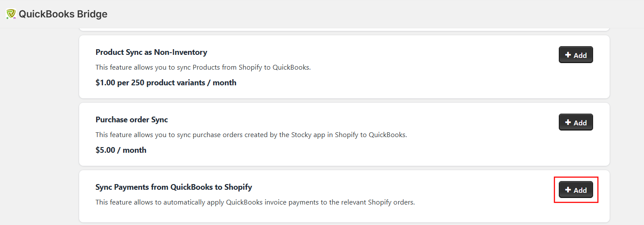Add the Product Sync as Non-Inventory feature
The image size is (644, 225).
[576, 55]
